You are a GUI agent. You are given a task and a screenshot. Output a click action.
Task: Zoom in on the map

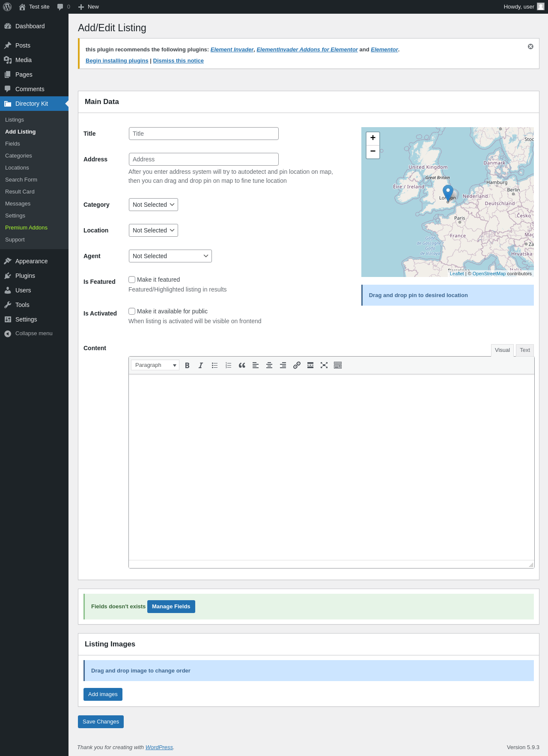pos(373,138)
